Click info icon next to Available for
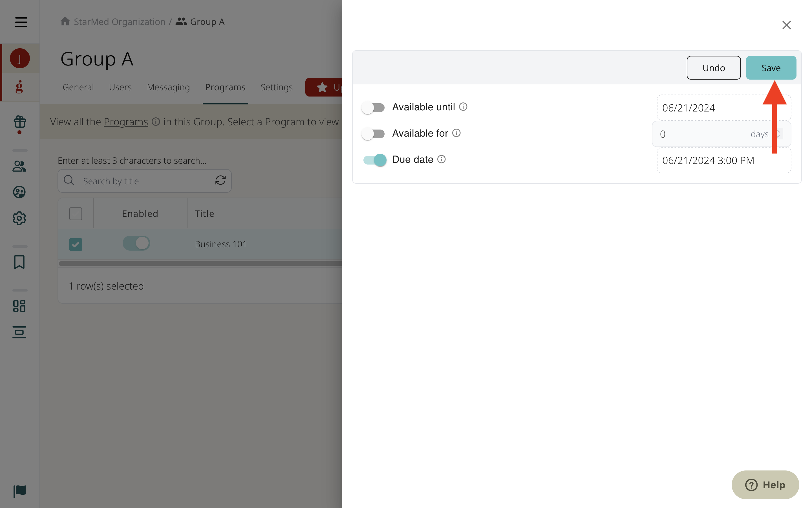The width and height of the screenshot is (812, 508). coord(456,133)
